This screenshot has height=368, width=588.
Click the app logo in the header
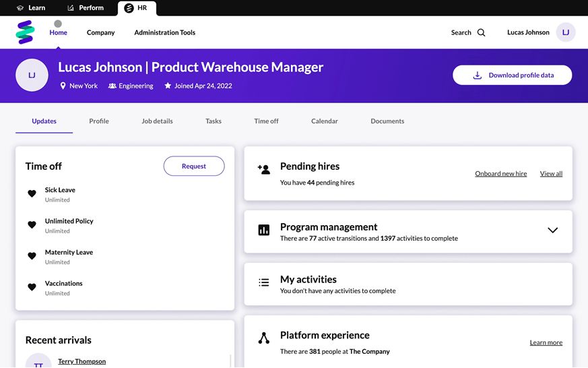(x=25, y=32)
